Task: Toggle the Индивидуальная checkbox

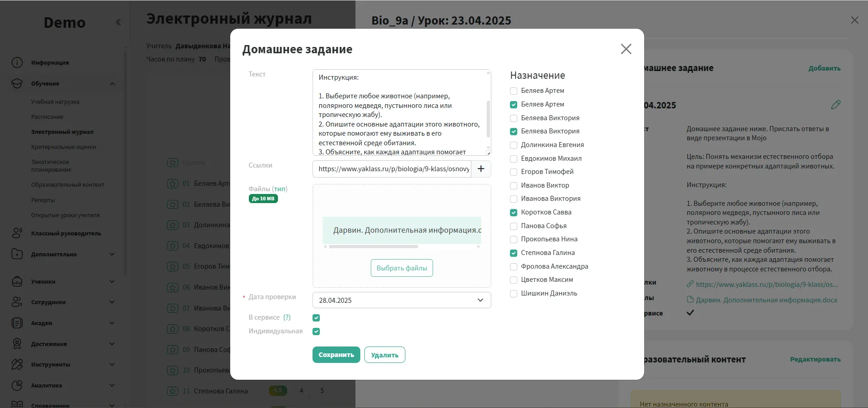Action: [x=316, y=331]
